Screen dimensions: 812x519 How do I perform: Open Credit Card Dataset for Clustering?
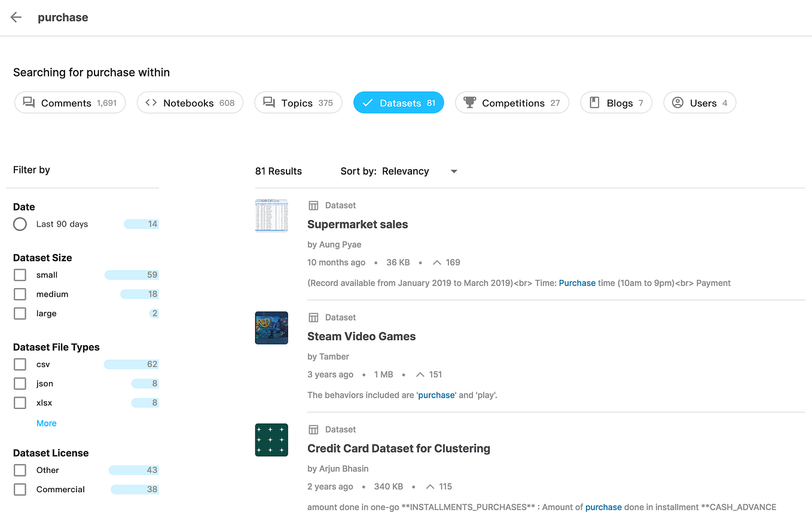399,448
